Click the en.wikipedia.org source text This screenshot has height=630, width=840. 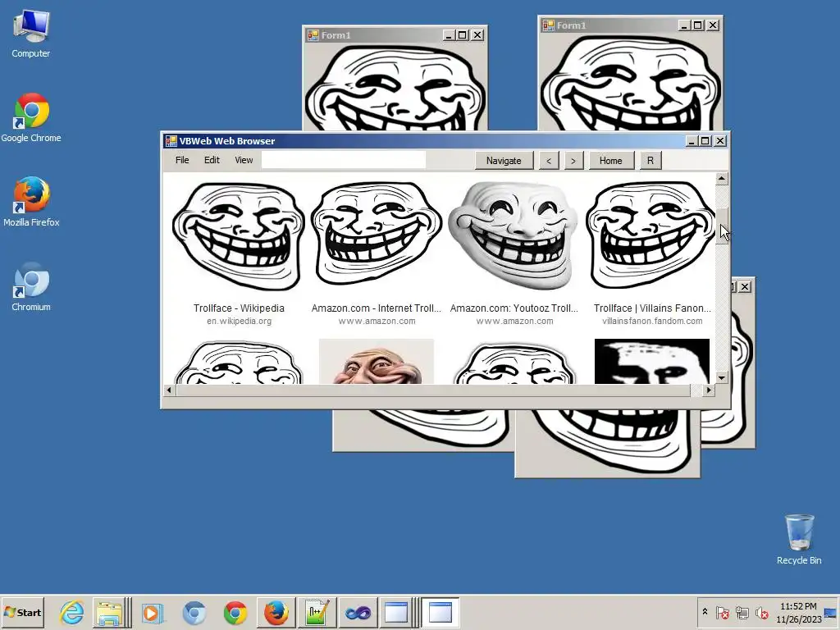coord(239,321)
